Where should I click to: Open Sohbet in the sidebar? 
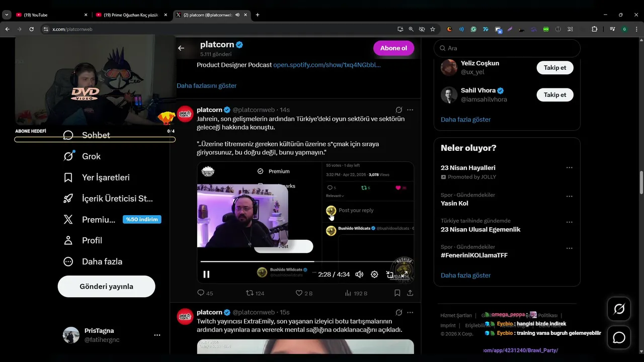click(x=87, y=135)
